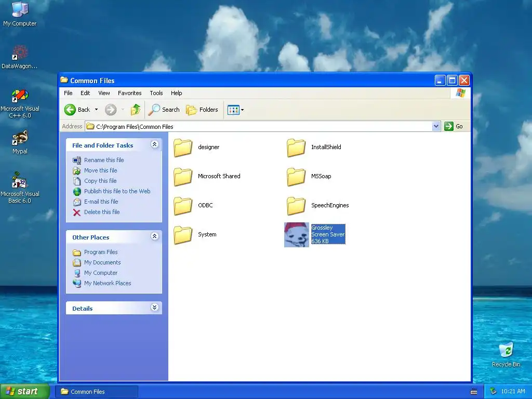
Task: Click the green Go button
Action: coord(454,126)
